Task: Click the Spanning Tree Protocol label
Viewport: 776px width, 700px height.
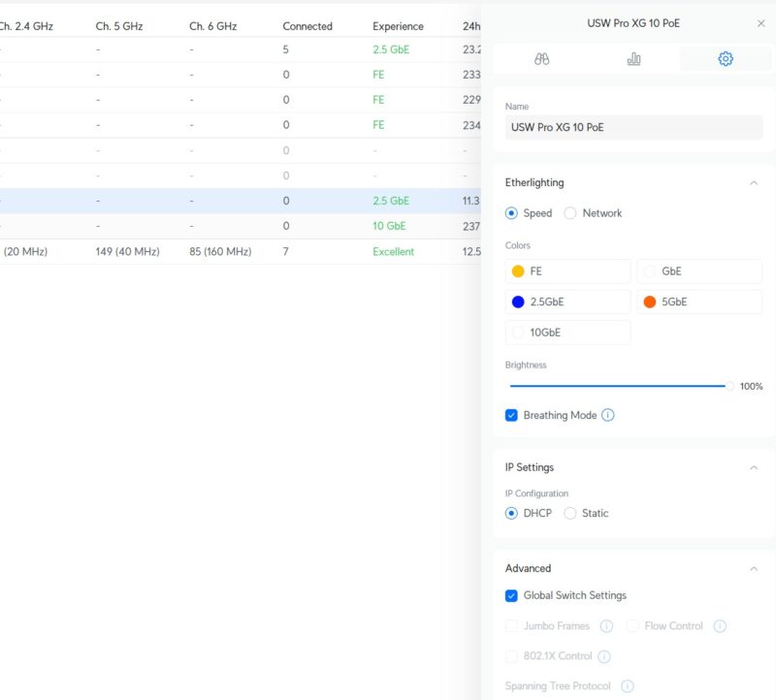Action: tap(557, 686)
